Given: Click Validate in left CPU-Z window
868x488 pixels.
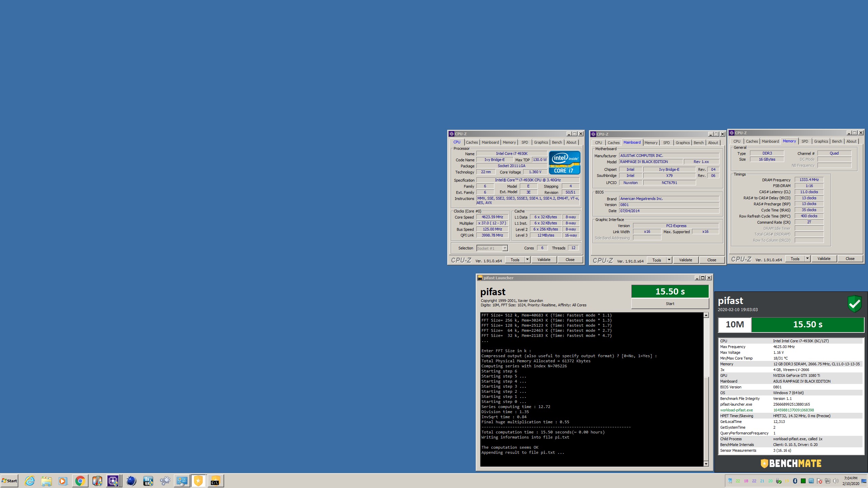Looking at the screenshot, I should [x=544, y=260].
